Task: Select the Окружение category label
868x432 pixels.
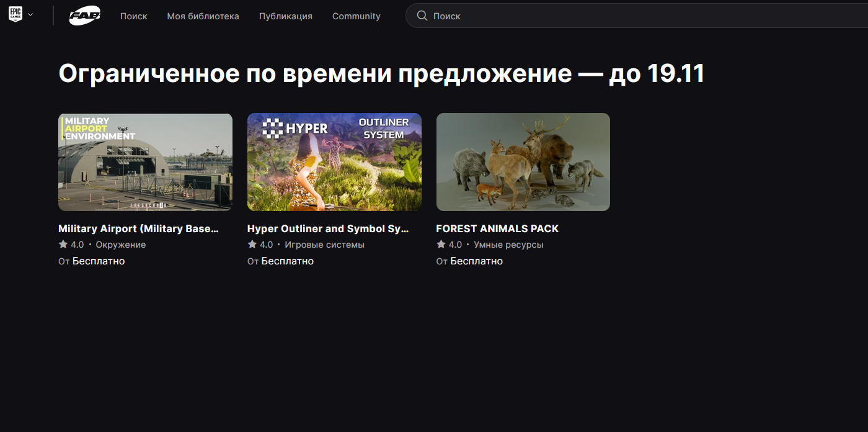Action: point(121,245)
